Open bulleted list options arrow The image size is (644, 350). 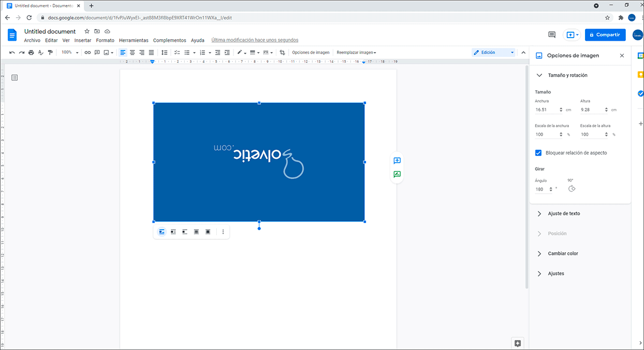(194, 53)
